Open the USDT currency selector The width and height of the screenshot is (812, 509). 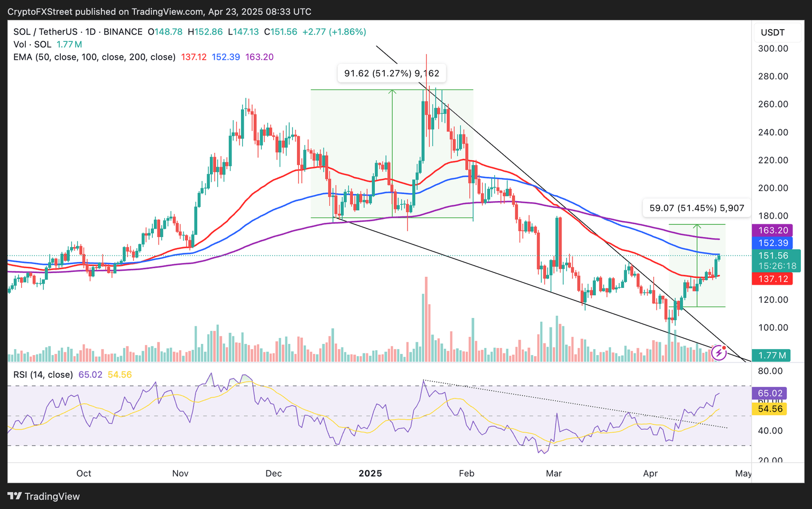pyautogui.click(x=772, y=32)
